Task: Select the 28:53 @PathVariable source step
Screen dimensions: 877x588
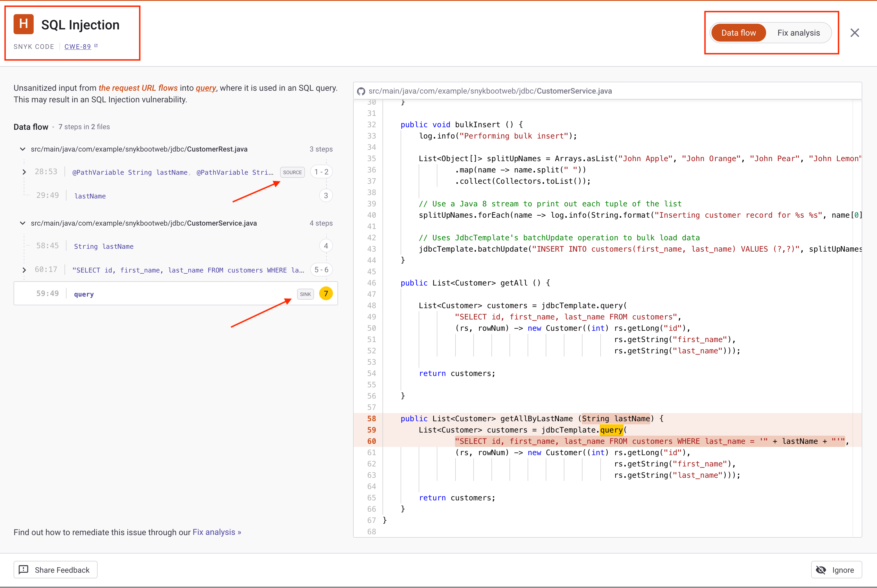Action: 176,172
